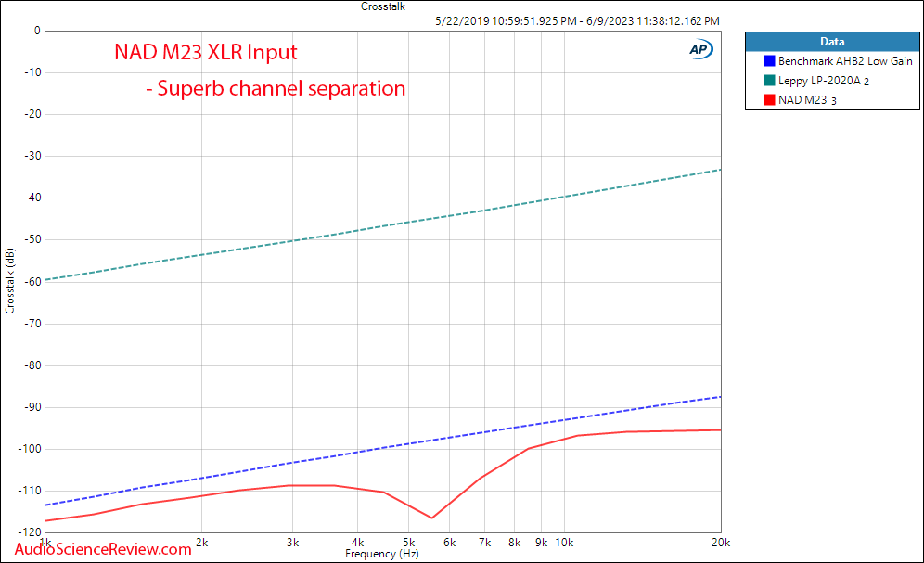Click the 4k frequency axis tick label
The width and height of the screenshot is (924, 563).
[x=357, y=543]
